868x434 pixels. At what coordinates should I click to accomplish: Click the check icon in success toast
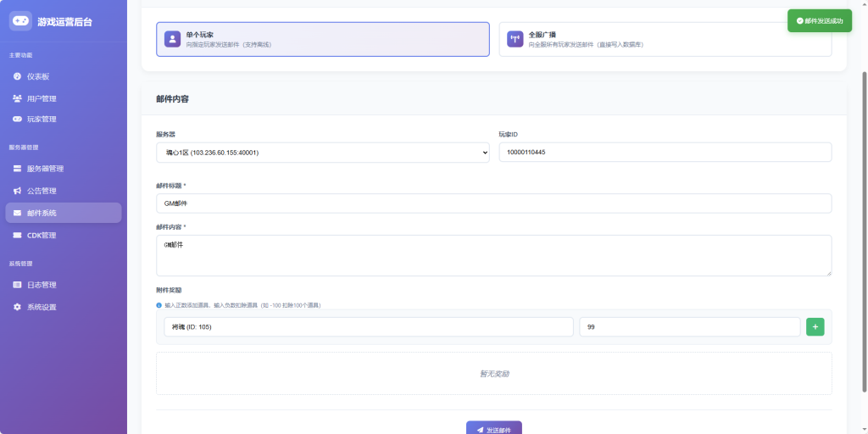pyautogui.click(x=799, y=21)
